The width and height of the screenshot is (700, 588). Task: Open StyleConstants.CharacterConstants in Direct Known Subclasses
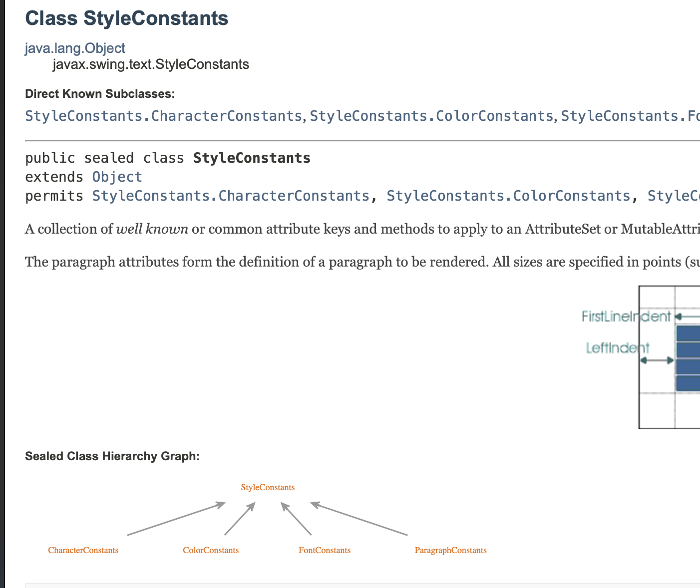[x=163, y=116]
